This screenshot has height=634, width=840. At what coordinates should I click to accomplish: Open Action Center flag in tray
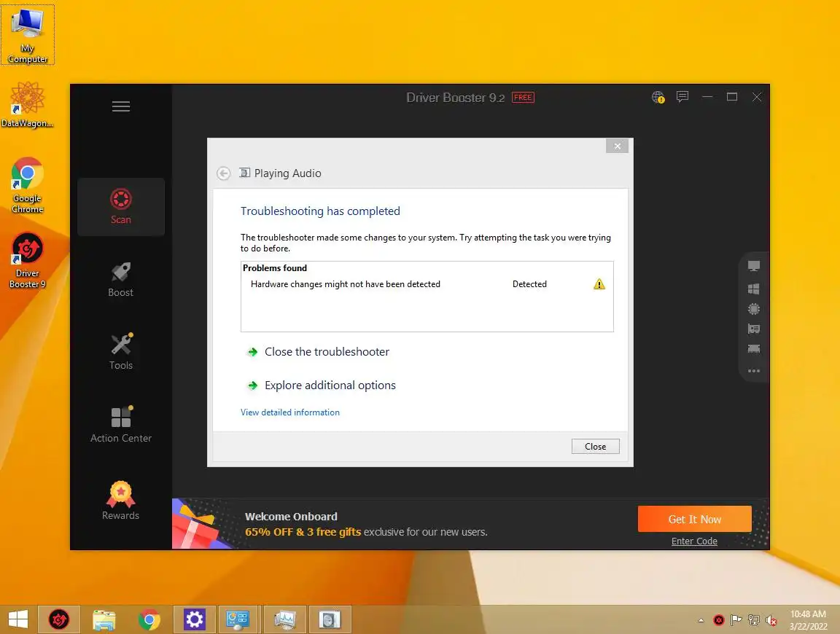tap(736, 620)
